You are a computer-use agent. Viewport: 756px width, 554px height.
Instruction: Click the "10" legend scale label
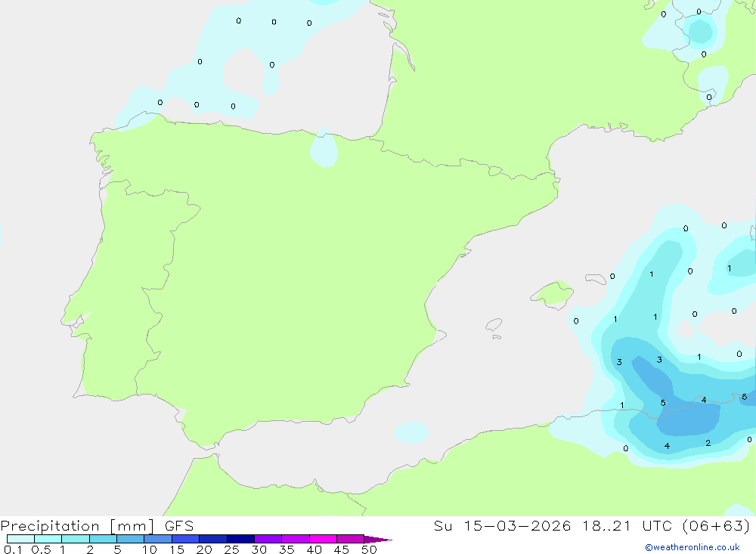150,549
